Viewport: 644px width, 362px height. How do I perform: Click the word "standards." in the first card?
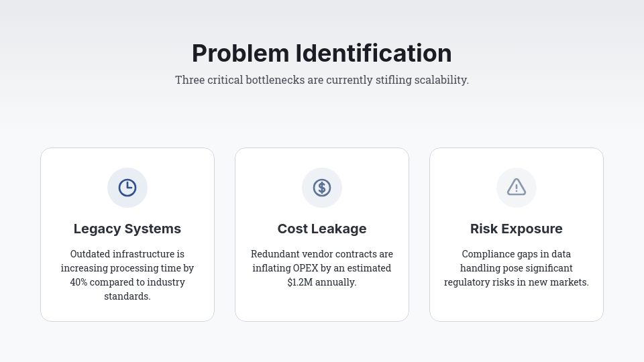click(127, 296)
